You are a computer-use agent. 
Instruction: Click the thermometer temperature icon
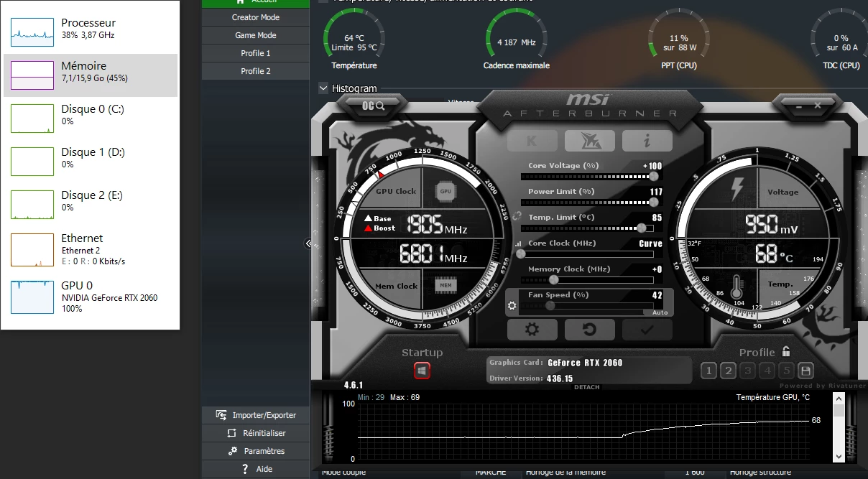pyautogui.click(x=736, y=286)
